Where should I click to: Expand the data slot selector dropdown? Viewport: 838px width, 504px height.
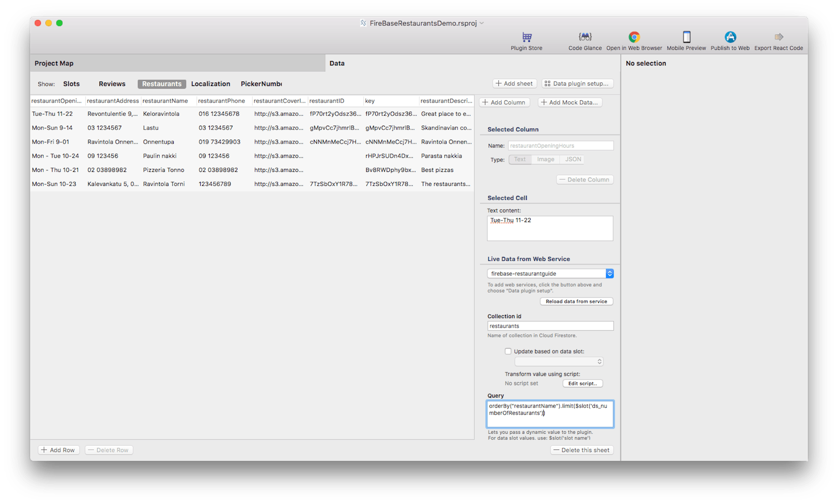coord(599,361)
